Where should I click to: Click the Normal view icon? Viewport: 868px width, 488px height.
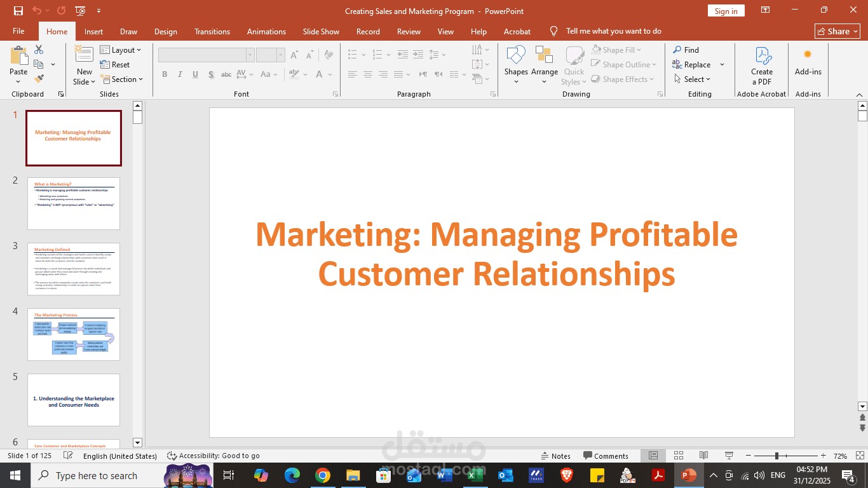tap(653, 456)
